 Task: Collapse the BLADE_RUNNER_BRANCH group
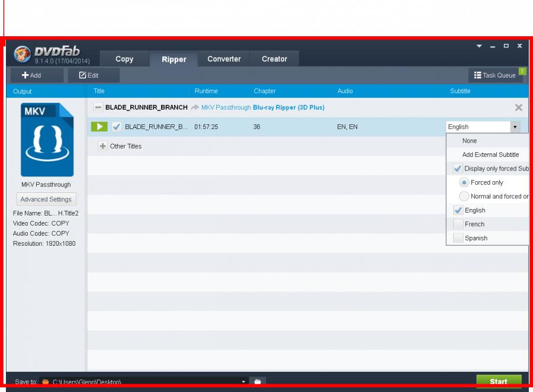point(98,107)
